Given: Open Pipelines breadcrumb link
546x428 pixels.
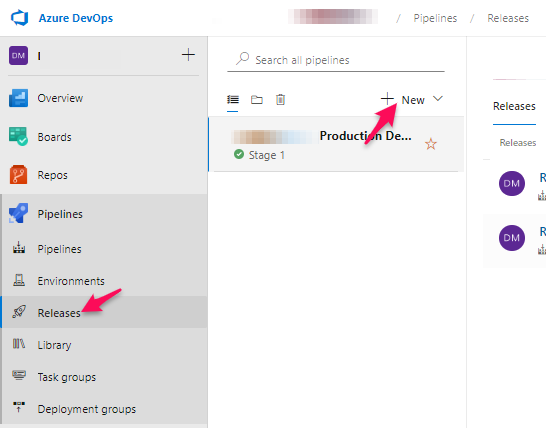Looking at the screenshot, I should 435,18.
